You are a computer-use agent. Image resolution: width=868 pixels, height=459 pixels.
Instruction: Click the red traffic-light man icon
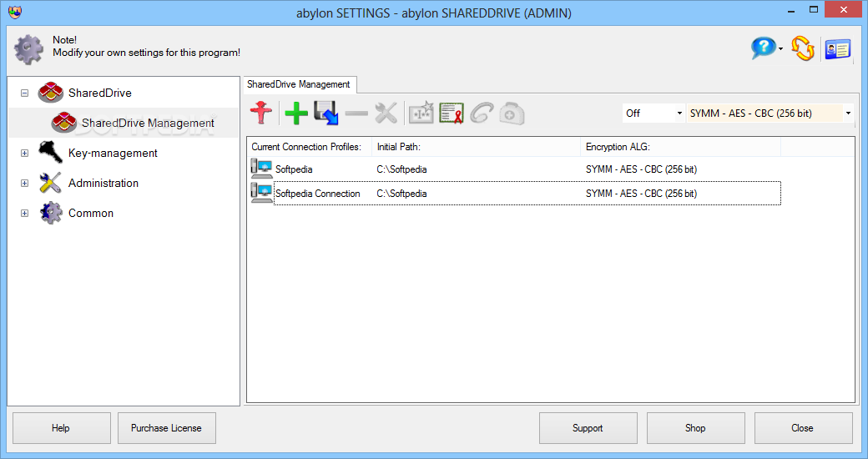pos(260,113)
